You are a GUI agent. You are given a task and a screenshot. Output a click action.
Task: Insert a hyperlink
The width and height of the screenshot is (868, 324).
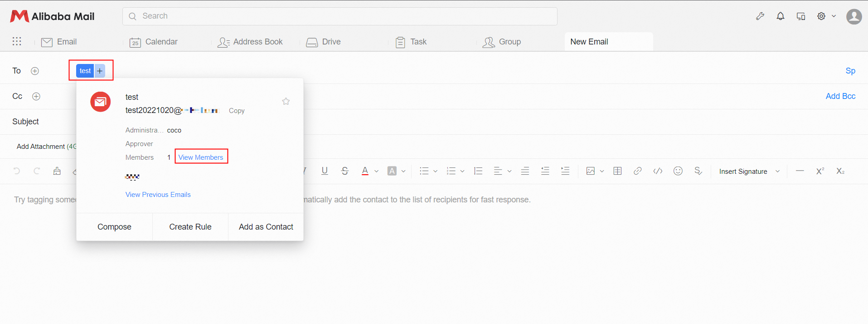click(638, 171)
